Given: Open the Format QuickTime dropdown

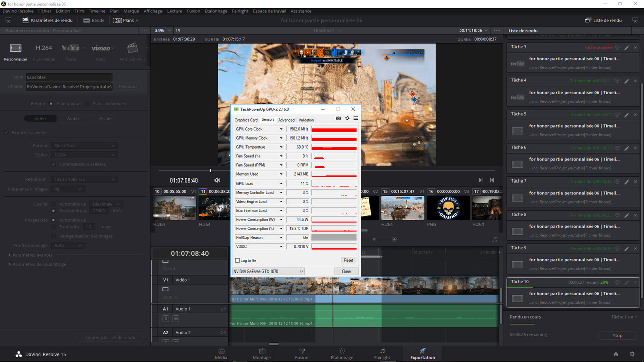Looking at the screenshot, I should click(x=84, y=146).
